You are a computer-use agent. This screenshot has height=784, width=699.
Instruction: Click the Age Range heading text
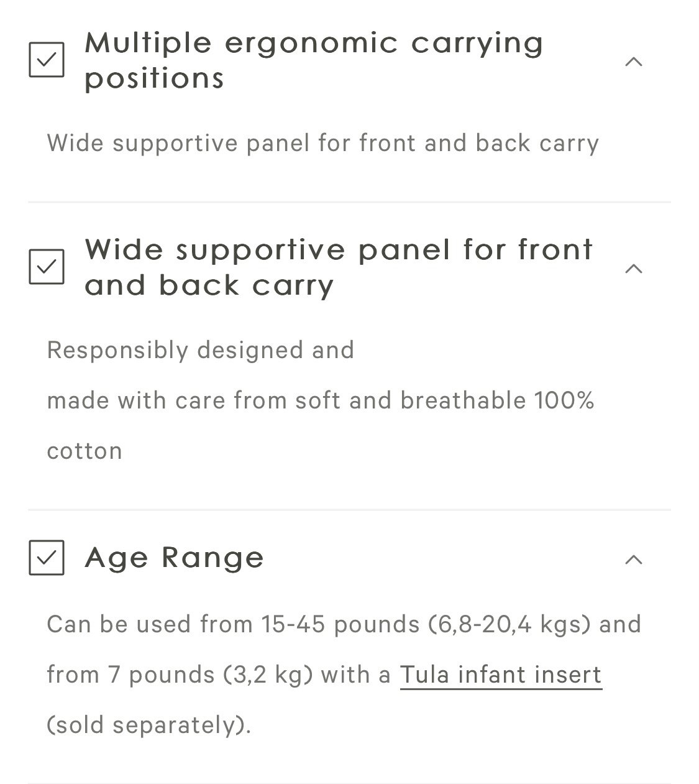coord(175,557)
